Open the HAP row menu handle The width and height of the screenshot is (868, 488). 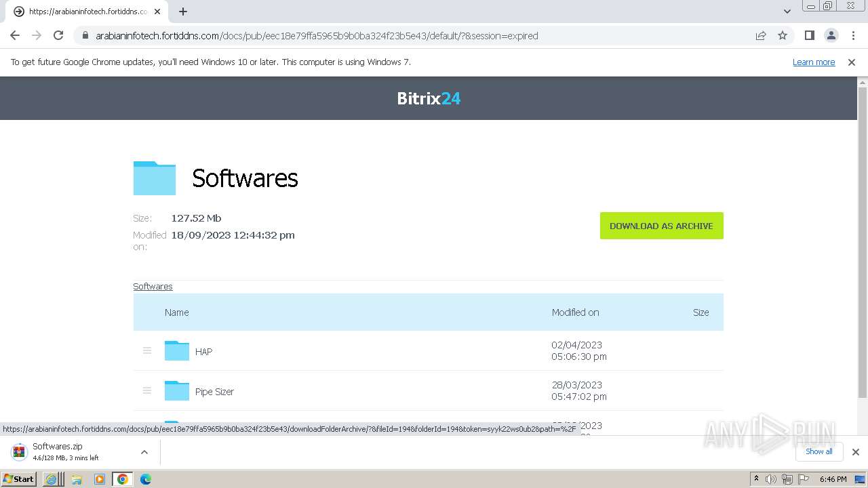147,350
